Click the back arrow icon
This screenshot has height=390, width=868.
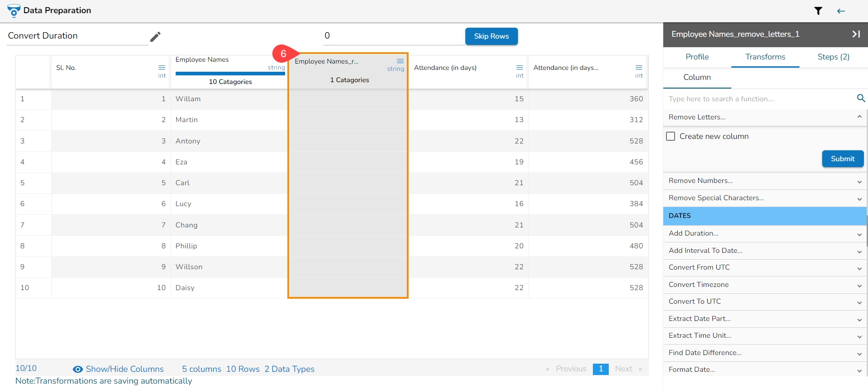[x=841, y=11]
